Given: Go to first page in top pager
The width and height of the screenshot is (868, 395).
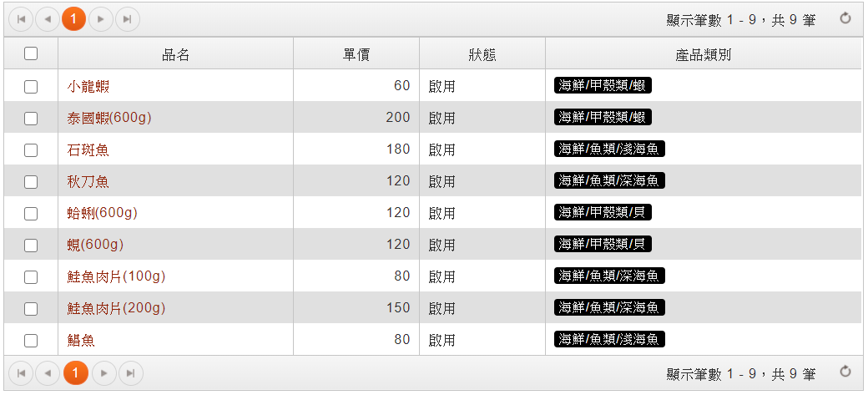Looking at the screenshot, I should [21, 19].
